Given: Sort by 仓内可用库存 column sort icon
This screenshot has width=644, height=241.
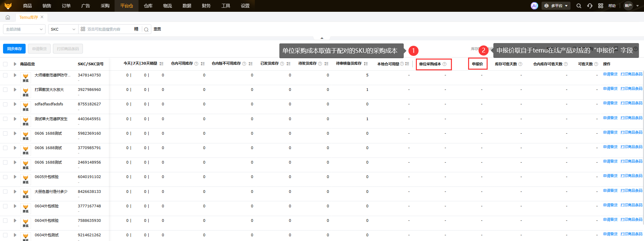Looking at the screenshot, I should pyautogui.click(x=203, y=64).
